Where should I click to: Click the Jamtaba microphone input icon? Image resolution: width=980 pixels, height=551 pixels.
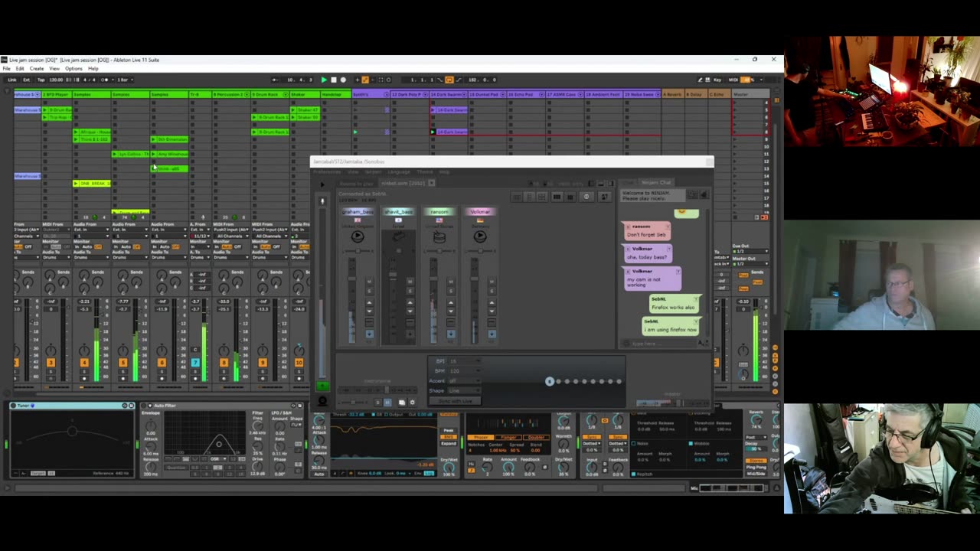[322, 201]
